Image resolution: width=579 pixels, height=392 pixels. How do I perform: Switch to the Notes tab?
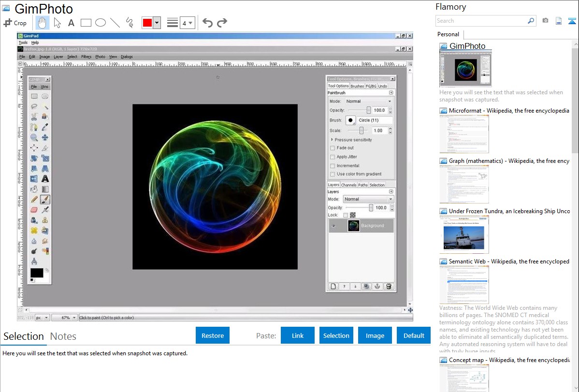point(63,336)
